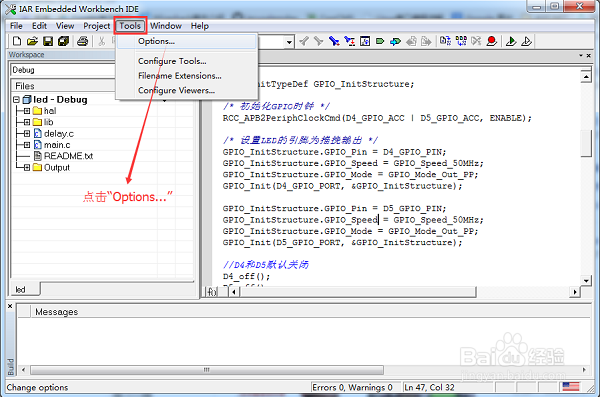The image size is (600, 397).
Task: Print the file using printer icon
Action: point(82,41)
